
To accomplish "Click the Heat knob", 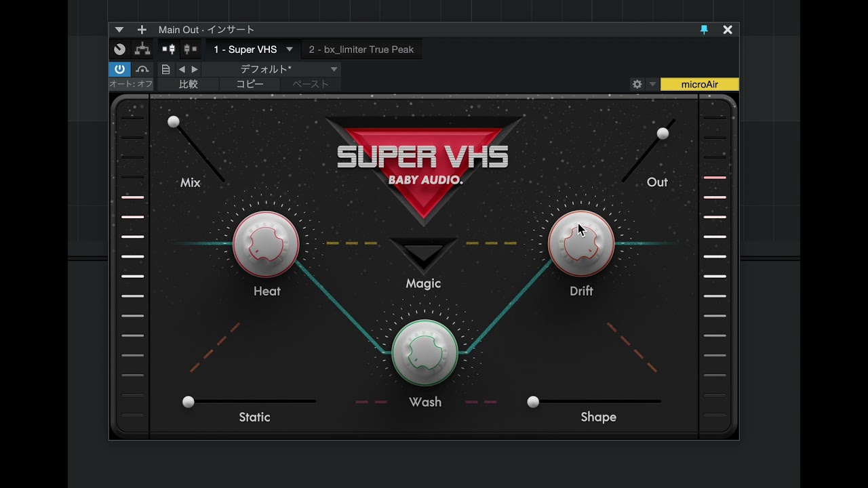I will point(266,244).
